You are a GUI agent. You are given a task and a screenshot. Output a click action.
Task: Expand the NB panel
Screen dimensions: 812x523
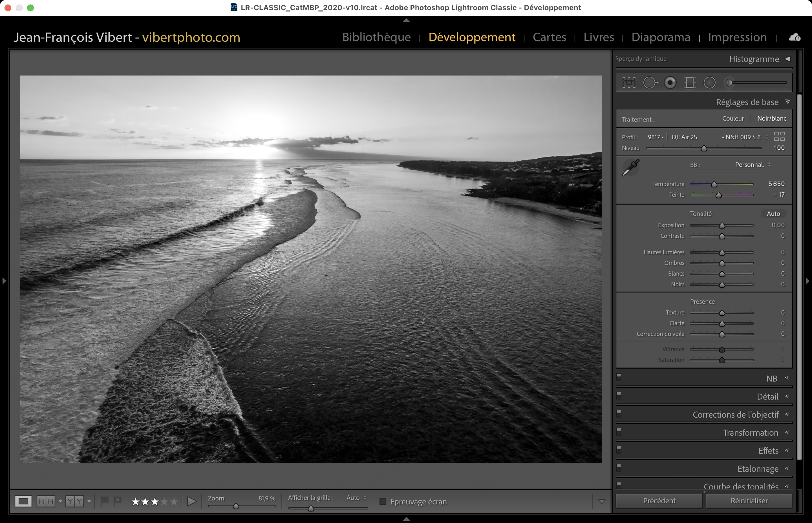click(771, 378)
